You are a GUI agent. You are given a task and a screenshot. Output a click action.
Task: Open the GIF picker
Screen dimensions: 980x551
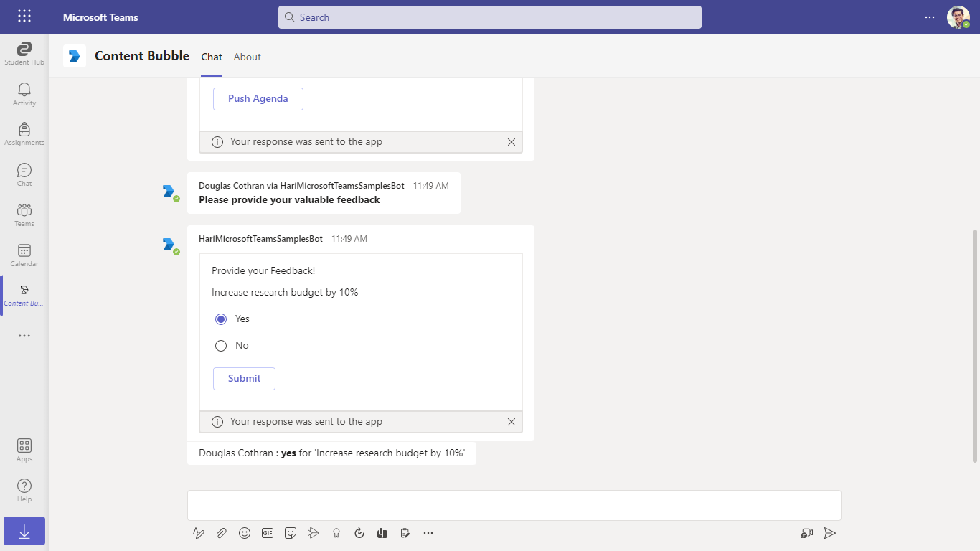268,533
